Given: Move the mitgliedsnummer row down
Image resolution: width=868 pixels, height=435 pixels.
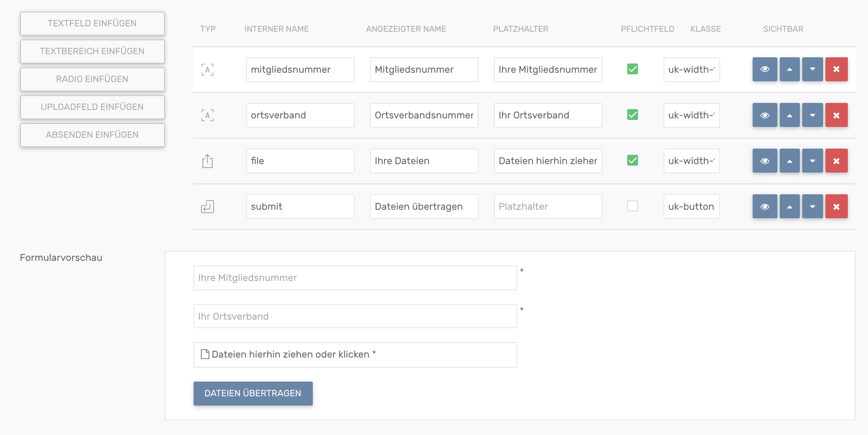Looking at the screenshot, I should pos(812,69).
